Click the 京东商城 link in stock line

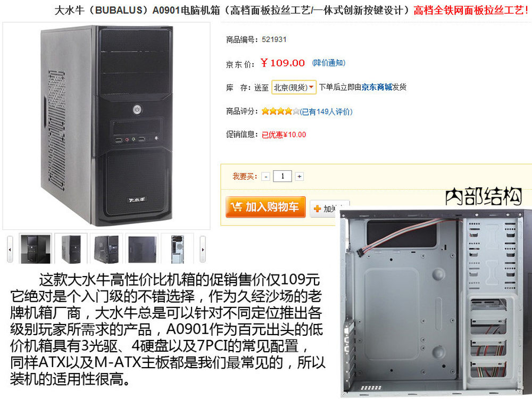(377, 87)
